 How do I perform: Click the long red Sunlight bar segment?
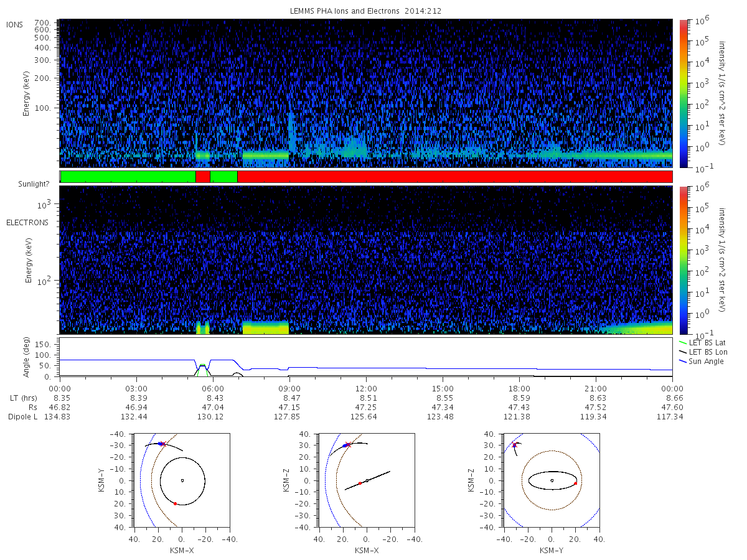point(455,177)
